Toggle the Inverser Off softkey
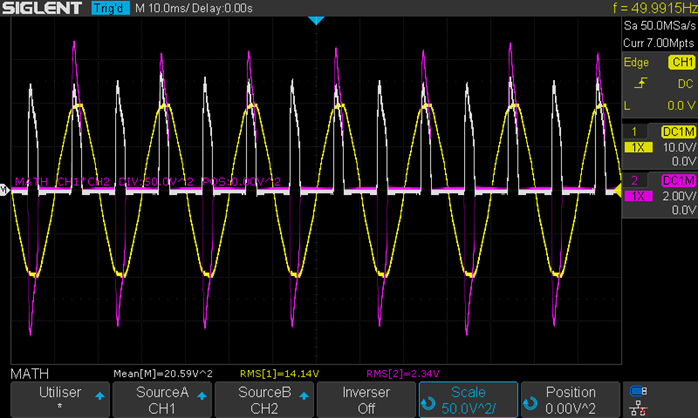The height and width of the screenshot is (419, 699). [x=366, y=399]
